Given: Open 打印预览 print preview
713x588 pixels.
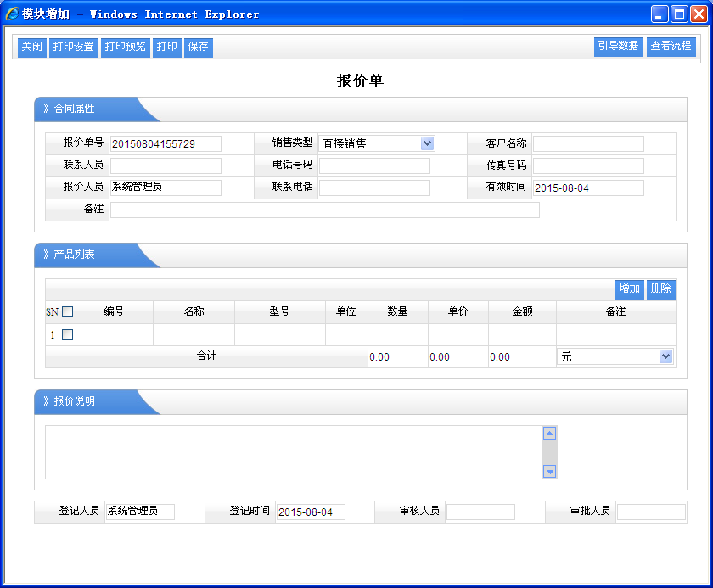Looking at the screenshot, I should [x=125, y=48].
